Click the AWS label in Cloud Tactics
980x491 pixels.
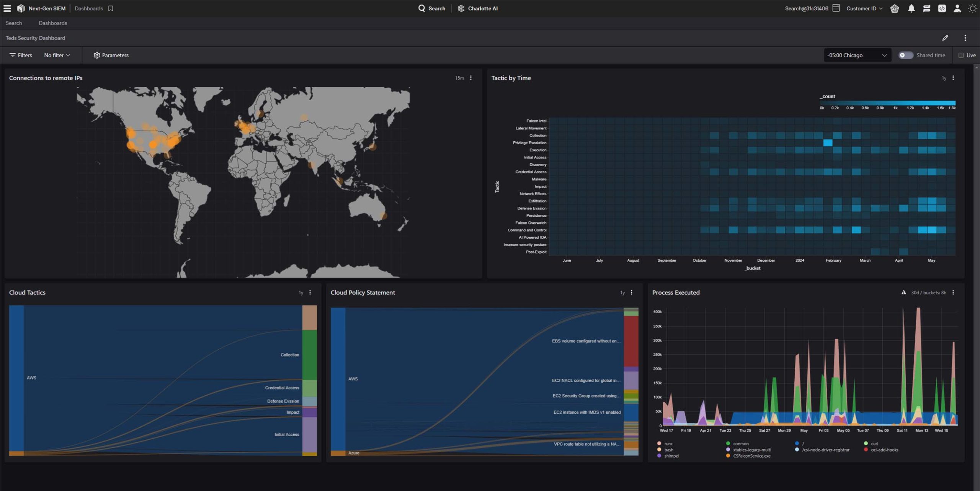coord(31,378)
